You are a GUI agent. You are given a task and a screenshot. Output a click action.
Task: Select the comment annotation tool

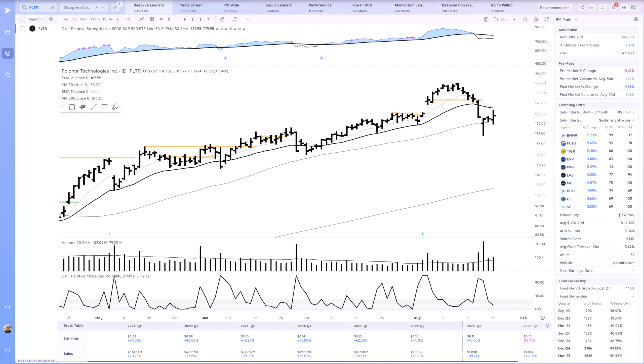pos(104,107)
